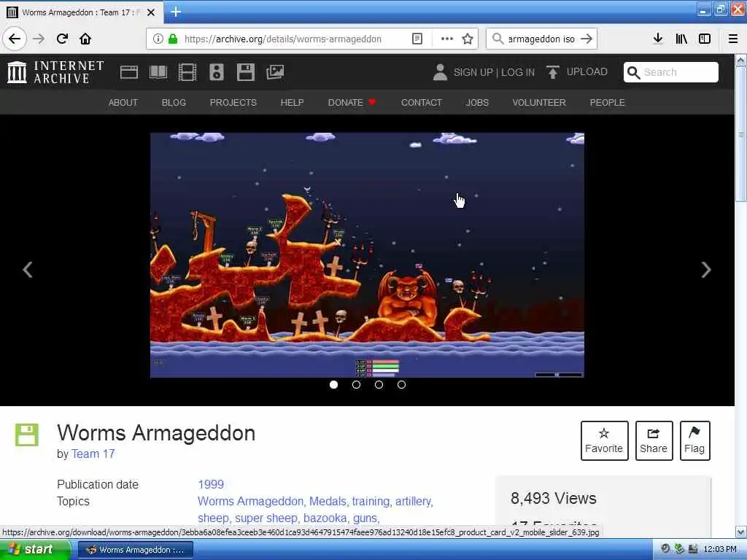Open the Medals topic link
Screen dimensions: 747x560
tap(329, 502)
